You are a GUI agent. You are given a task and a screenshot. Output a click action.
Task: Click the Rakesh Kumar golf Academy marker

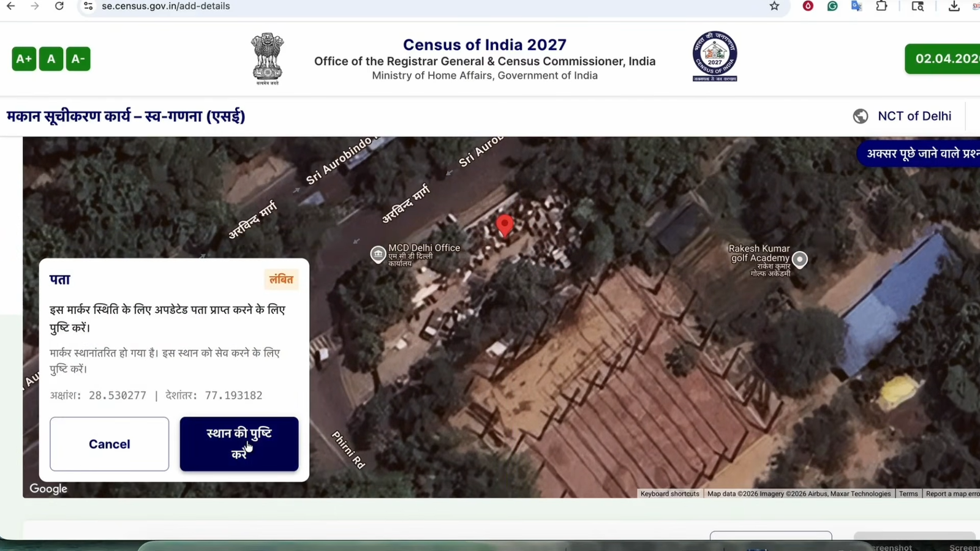(x=799, y=260)
